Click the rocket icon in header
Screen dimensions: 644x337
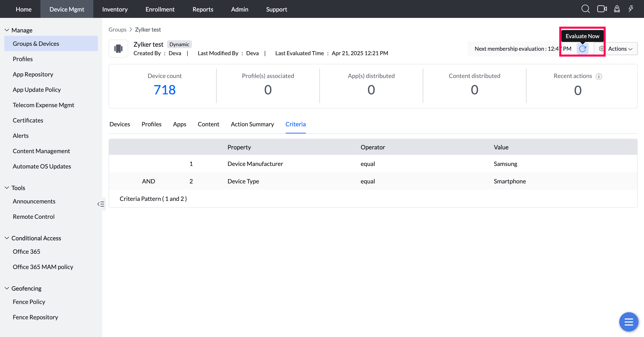(617, 9)
